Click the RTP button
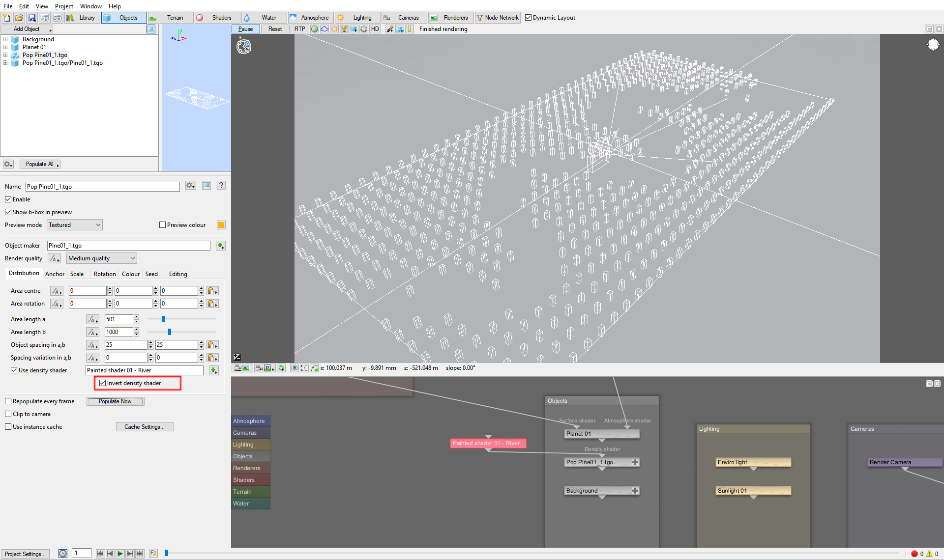The height and width of the screenshot is (560, 944). point(299,29)
